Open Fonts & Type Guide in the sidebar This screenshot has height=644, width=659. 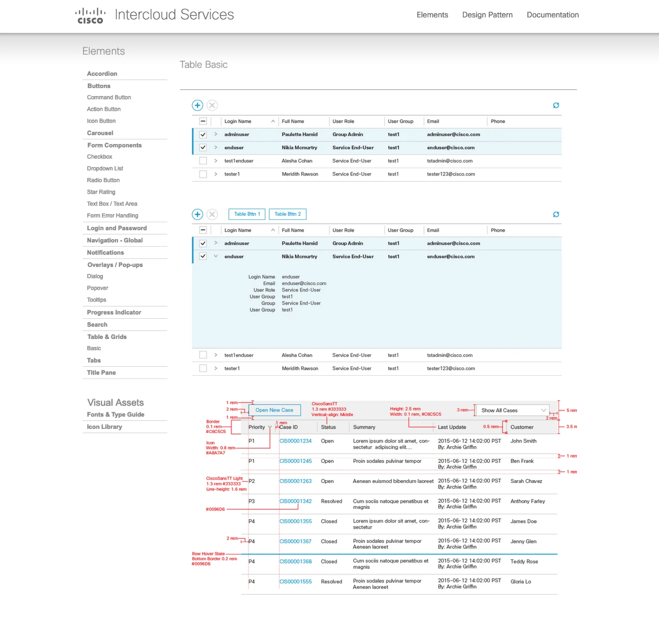click(x=116, y=415)
